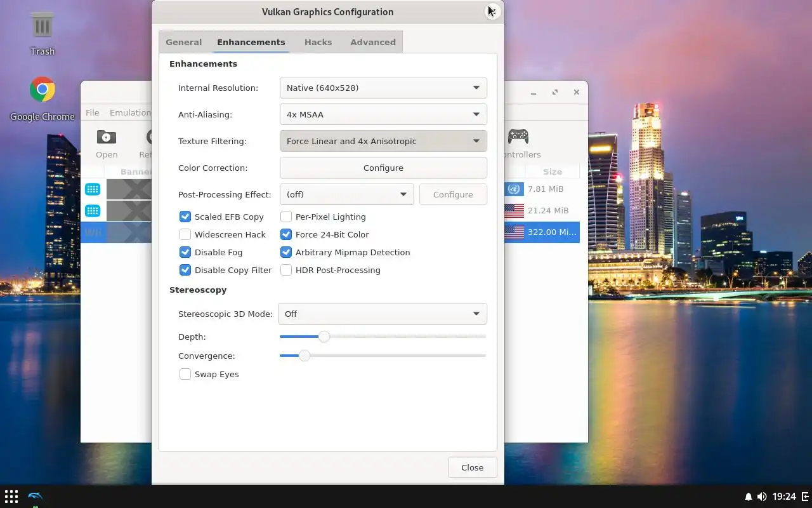This screenshot has height=508, width=812.
Task: Open the Post-Processing Effect dropdown
Action: click(x=346, y=194)
